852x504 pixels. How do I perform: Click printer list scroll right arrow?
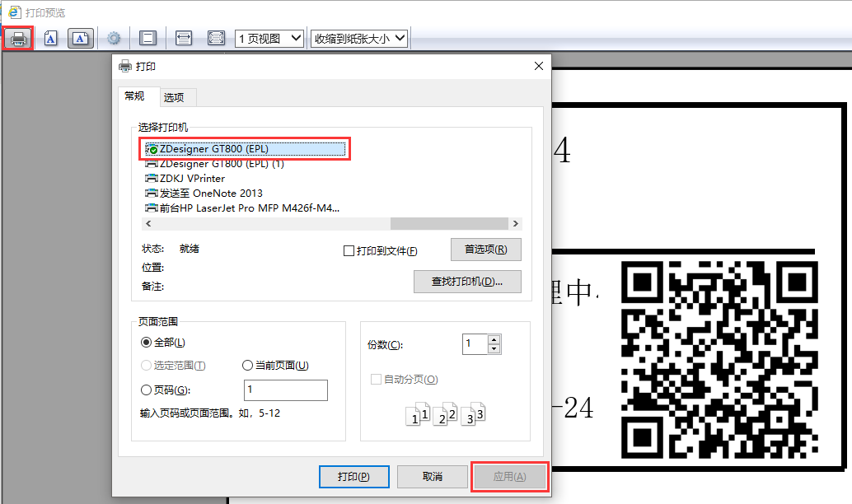tap(515, 224)
